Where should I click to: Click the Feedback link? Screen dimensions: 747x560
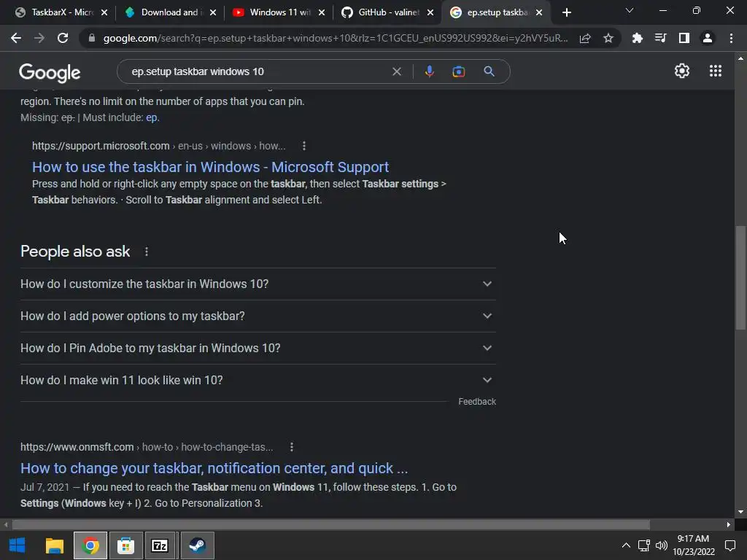tap(477, 402)
